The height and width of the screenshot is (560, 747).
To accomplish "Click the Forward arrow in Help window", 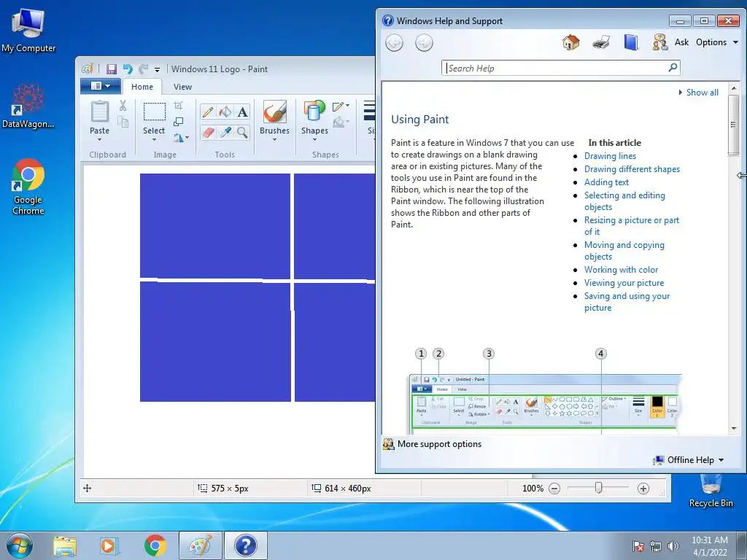I will (424, 43).
